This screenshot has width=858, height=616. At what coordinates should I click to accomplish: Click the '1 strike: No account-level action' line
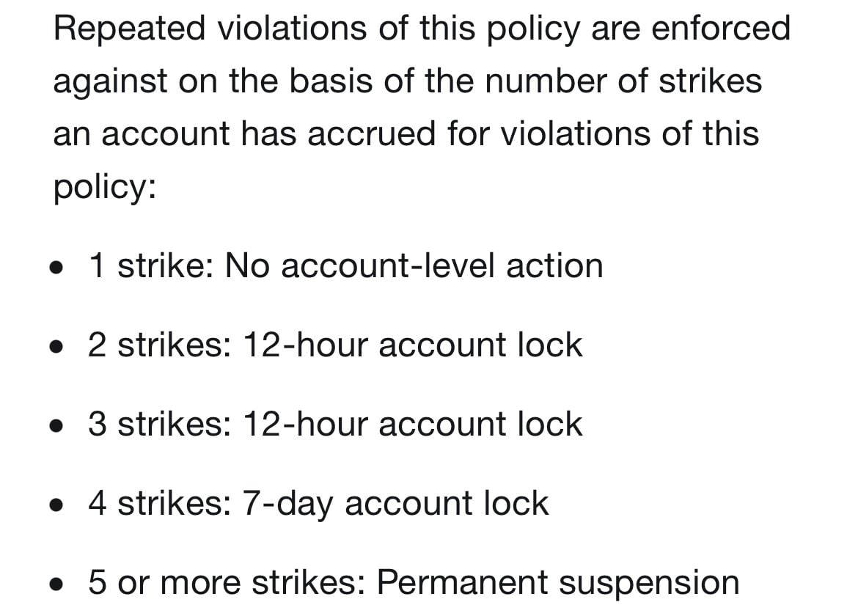(345, 266)
